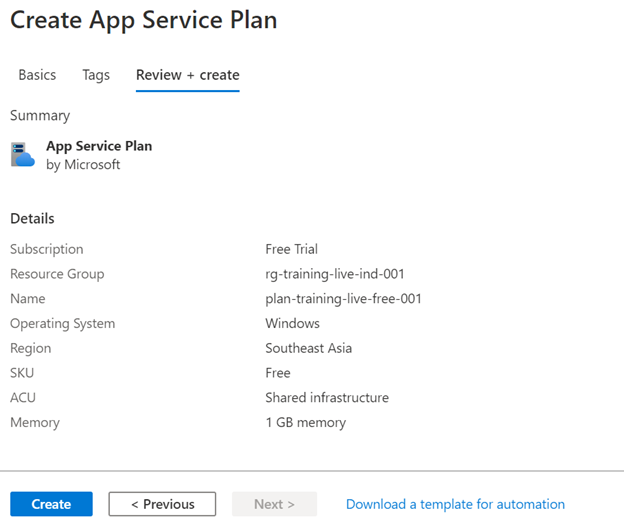This screenshot has height=526, width=624.
Task: Click the Southeast Asia region value
Action: (308, 348)
